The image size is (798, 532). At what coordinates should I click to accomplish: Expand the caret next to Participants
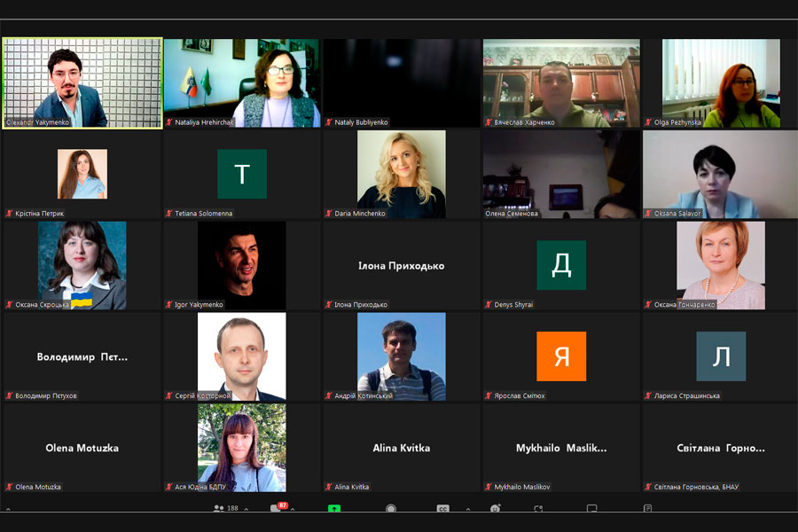(x=246, y=509)
